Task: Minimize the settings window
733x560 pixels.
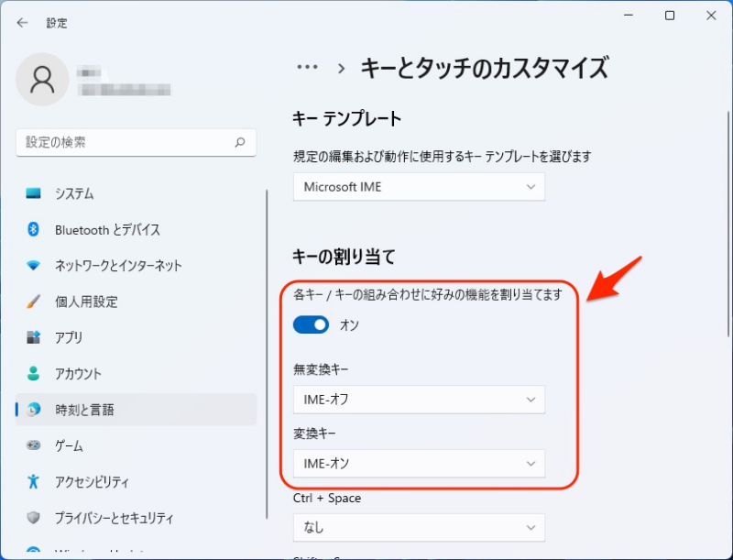Action: click(x=629, y=16)
